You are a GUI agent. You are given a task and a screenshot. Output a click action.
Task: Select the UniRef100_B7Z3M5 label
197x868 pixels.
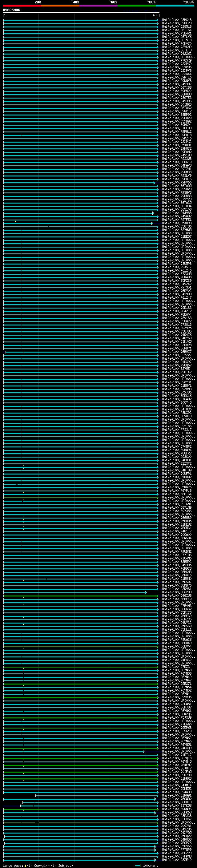click(177, 274)
